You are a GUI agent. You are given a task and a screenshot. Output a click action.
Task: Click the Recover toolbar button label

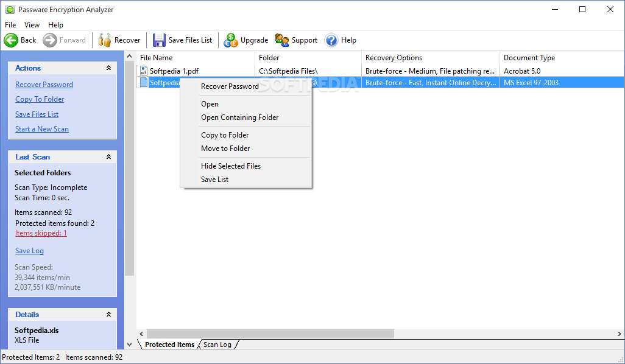[x=127, y=40]
